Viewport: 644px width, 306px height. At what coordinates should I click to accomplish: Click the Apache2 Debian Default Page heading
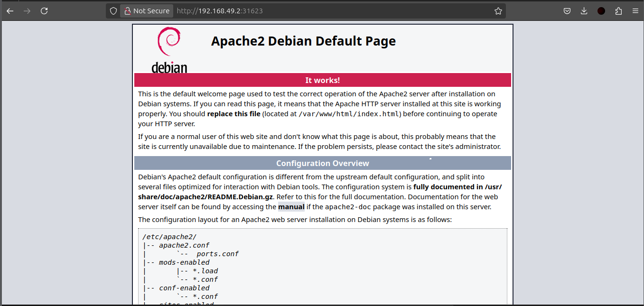[303, 41]
